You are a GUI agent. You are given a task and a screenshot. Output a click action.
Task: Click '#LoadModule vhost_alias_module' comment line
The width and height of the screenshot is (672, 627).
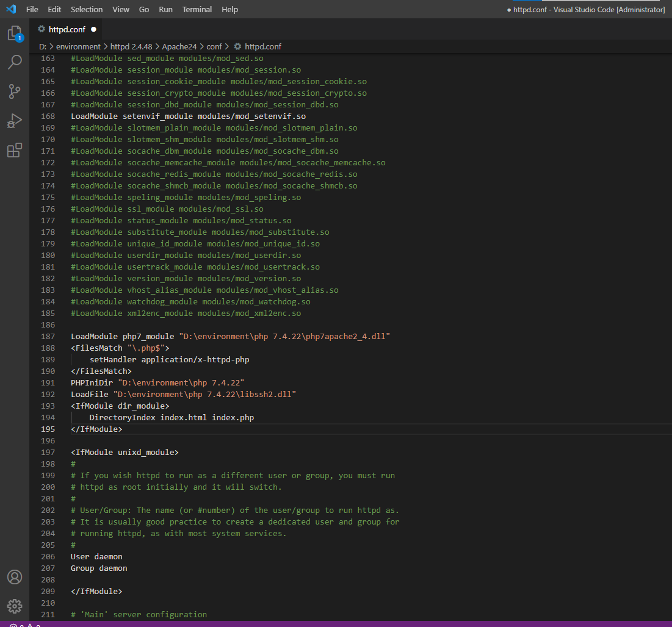coord(204,290)
